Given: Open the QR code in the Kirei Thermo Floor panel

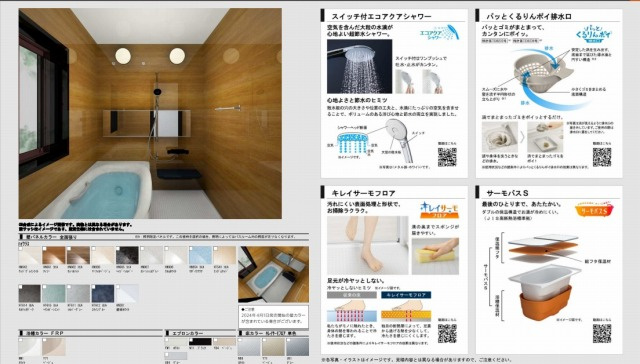Looking at the screenshot, I should pyautogui.click(x=447, y=333).
